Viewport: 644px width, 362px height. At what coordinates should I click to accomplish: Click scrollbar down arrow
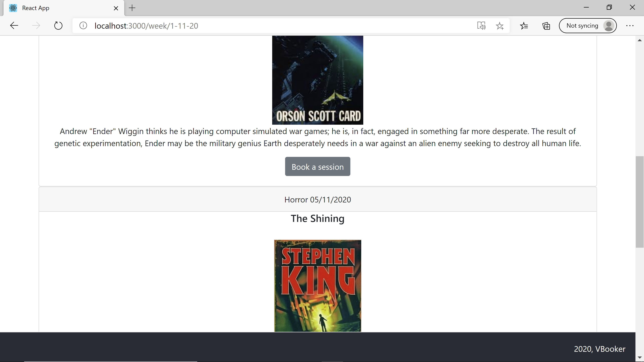coord(639,357)
